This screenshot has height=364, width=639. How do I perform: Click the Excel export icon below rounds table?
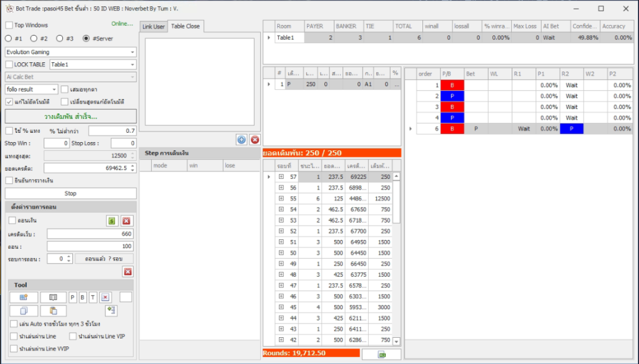(x=381, y=354)
